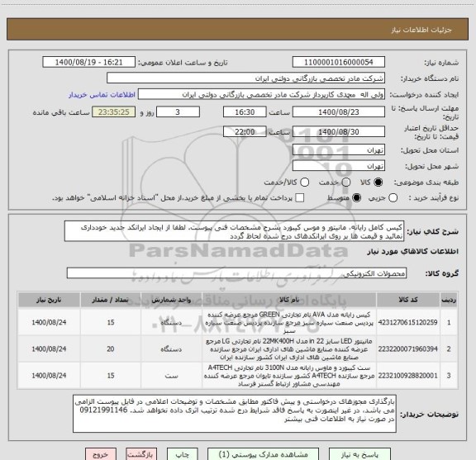Click the کد کالا column header
The image size is (476, 460).
[x=408, y=300]
